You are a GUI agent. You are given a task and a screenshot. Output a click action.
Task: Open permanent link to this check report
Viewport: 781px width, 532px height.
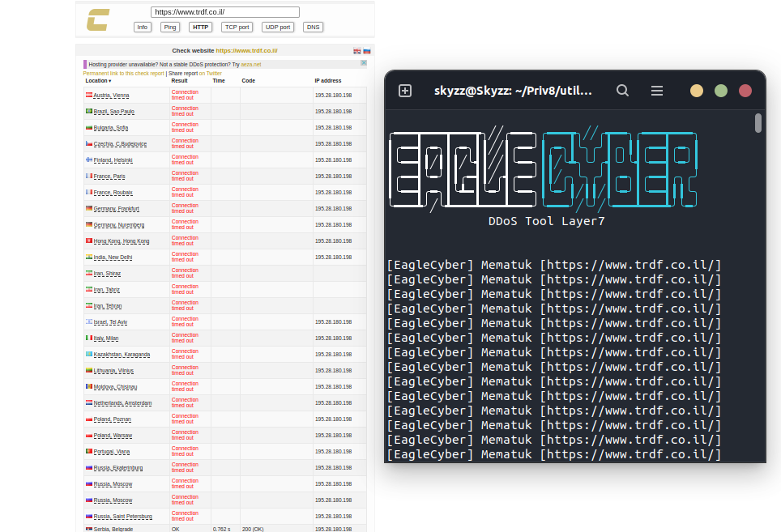tap(123, 74)
